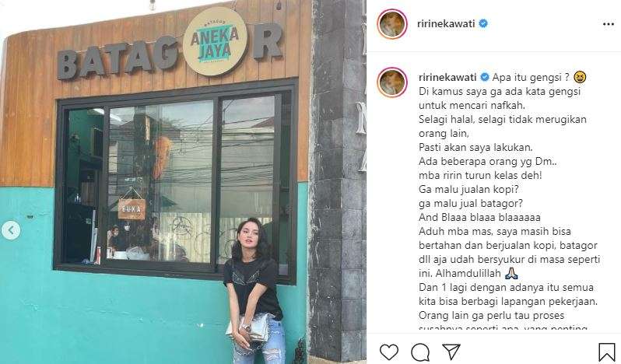This screenshot has height=364, width=621.
Task: Open the three-dot more options menu
Action: pos(609,24)
